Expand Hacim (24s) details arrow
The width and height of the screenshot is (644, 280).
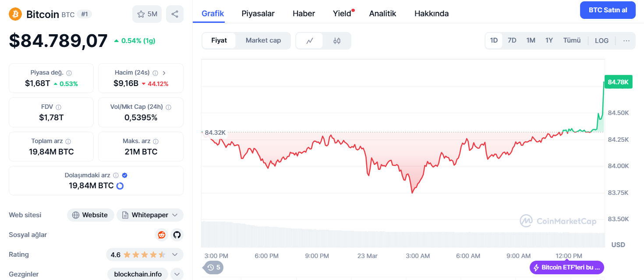164,73
